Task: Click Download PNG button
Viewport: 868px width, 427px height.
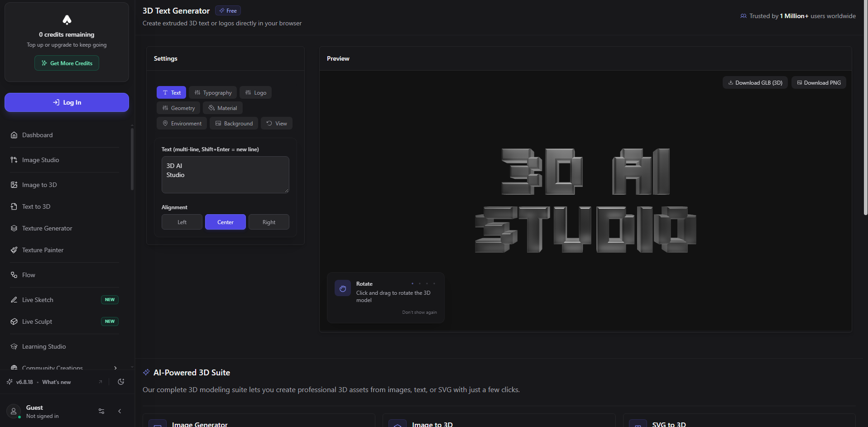Action: tap(819, 82)
